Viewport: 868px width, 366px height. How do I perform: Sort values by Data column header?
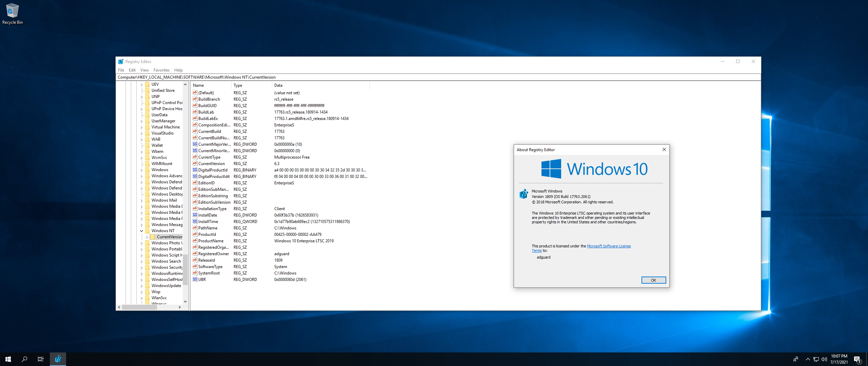click(321, 85)
